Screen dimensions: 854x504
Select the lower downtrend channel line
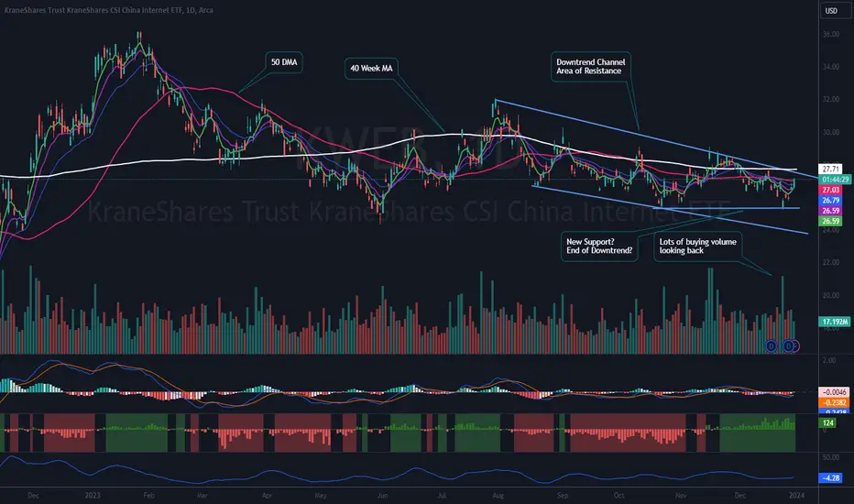click(670, 210)
